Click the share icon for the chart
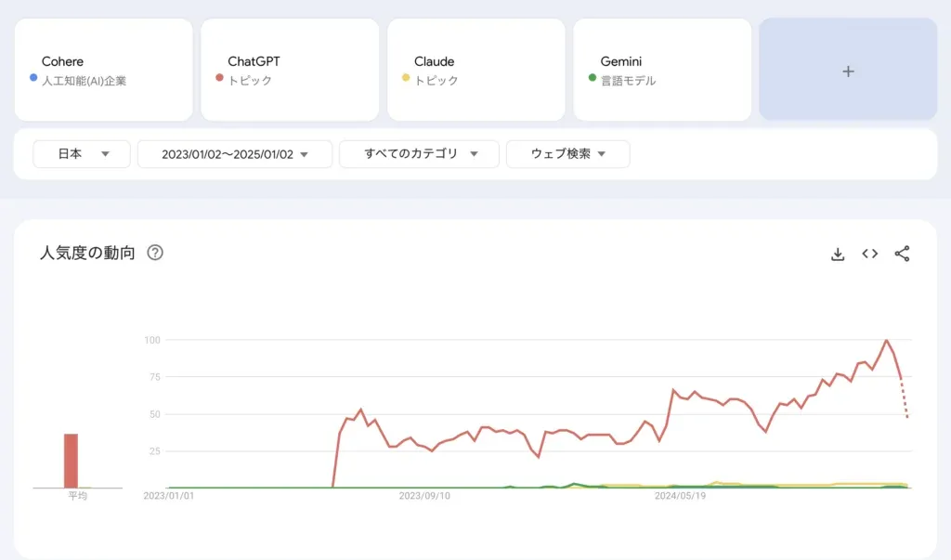The image size is (951, 560). (902, 254)
